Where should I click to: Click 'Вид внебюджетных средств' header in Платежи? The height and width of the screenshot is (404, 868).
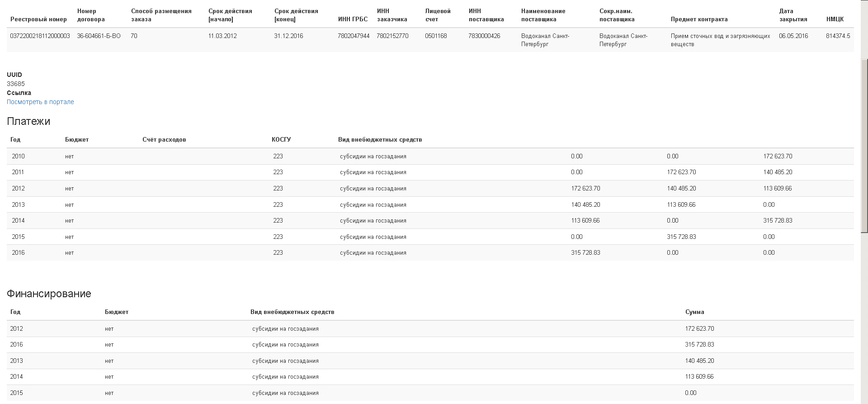tap(380, 139)
